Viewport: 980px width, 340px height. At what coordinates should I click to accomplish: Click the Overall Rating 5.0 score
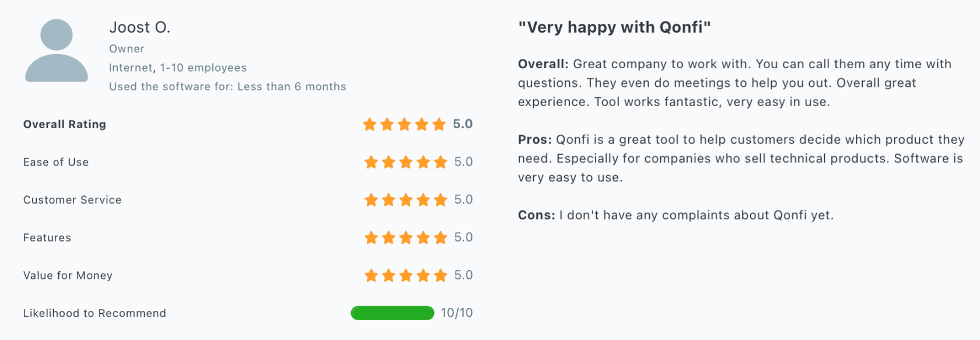point(463,124)
